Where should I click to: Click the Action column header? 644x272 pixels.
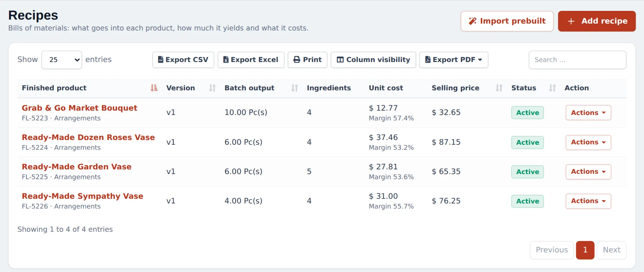[577, 88]
